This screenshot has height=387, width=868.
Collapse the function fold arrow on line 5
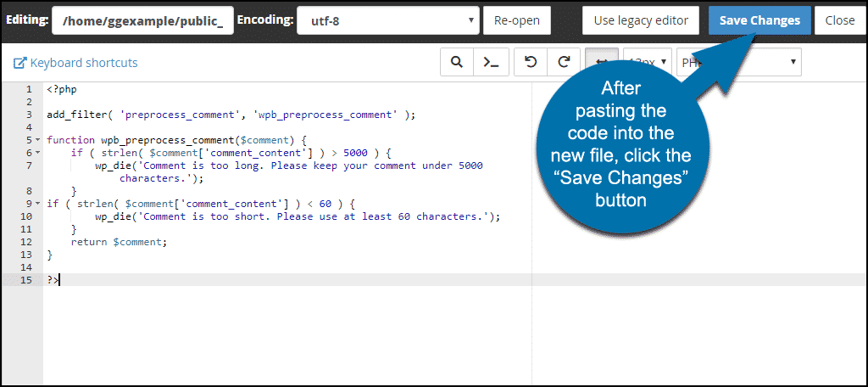coord(38,140)
